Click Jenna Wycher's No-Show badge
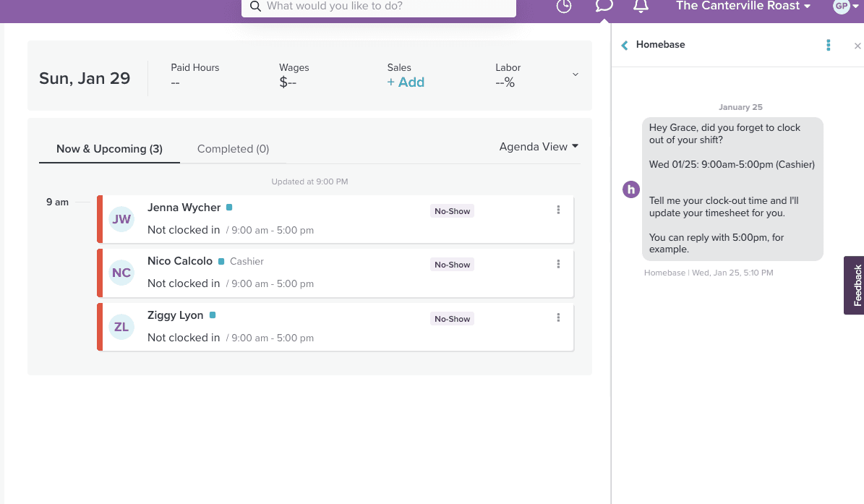The image size is (864, 504). click(x=452, y=211)
